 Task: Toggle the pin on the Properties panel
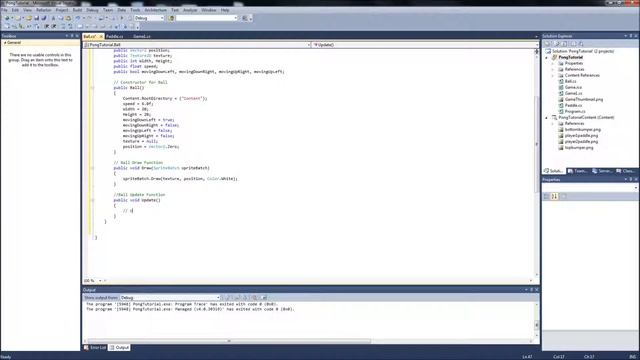631,180
